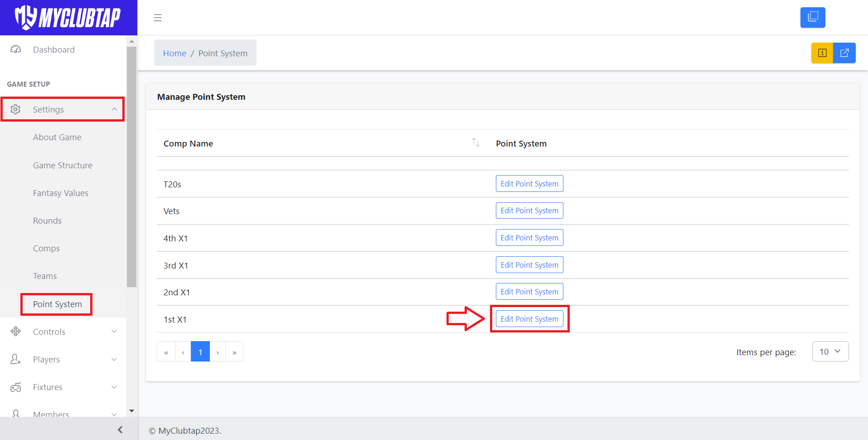Click the 3rd X1 comp name cell

[176, 265]
